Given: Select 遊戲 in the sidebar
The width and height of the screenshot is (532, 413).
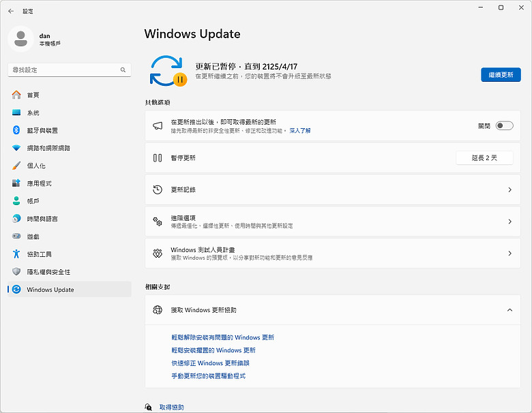Looking at the screenshot, I should point(69,236).
